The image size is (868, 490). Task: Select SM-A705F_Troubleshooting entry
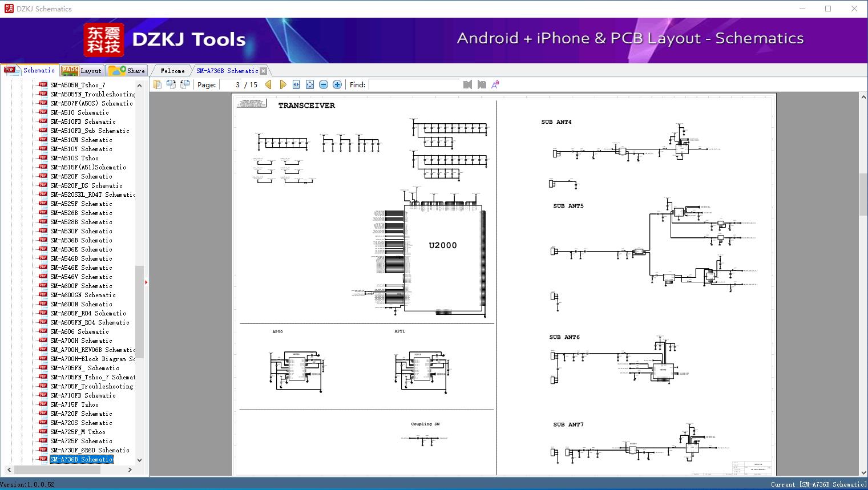coord(91,386)
